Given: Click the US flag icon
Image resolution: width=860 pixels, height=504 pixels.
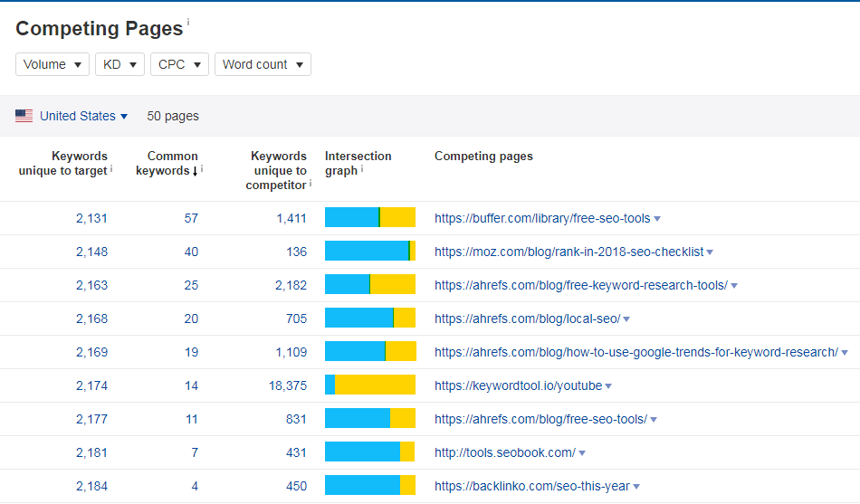Looking at the screenshot, I should tap(24, 116).
